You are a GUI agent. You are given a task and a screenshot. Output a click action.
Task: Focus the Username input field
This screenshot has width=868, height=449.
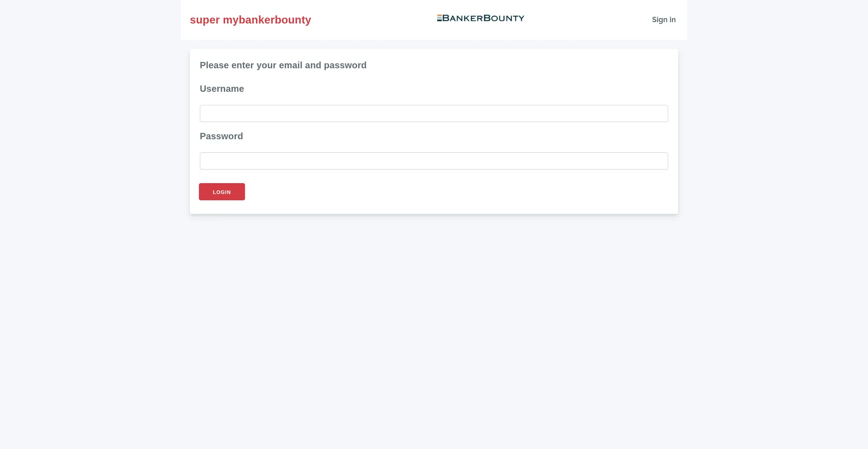[x=434, y=113]
